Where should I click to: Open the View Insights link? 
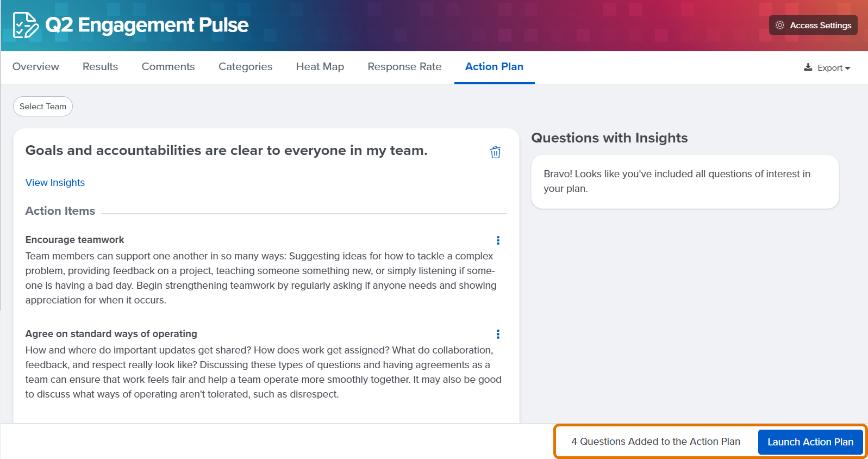click(x=55, y=183)
